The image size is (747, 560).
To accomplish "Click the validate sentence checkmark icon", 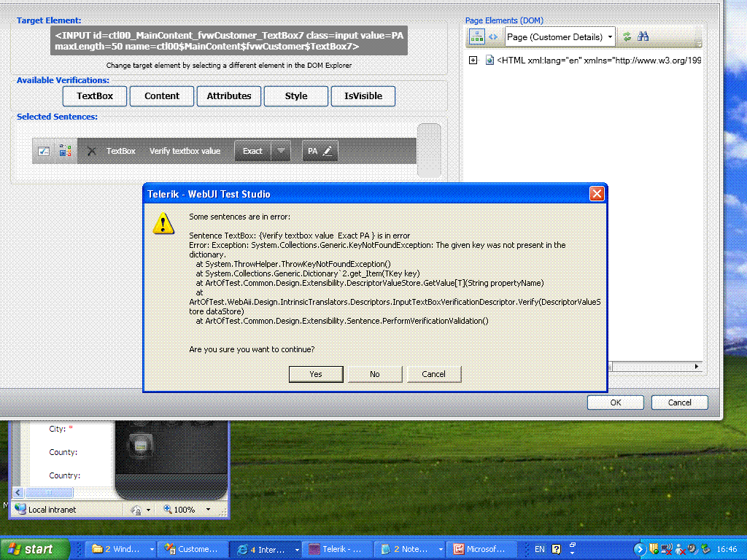I will click(x=44, y=151).
